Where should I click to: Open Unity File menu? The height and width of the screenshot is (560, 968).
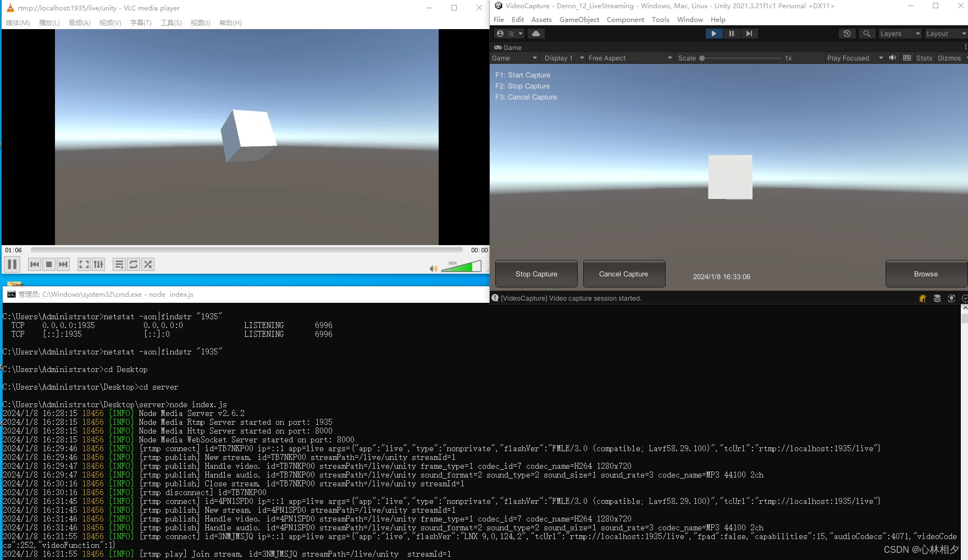499,20
